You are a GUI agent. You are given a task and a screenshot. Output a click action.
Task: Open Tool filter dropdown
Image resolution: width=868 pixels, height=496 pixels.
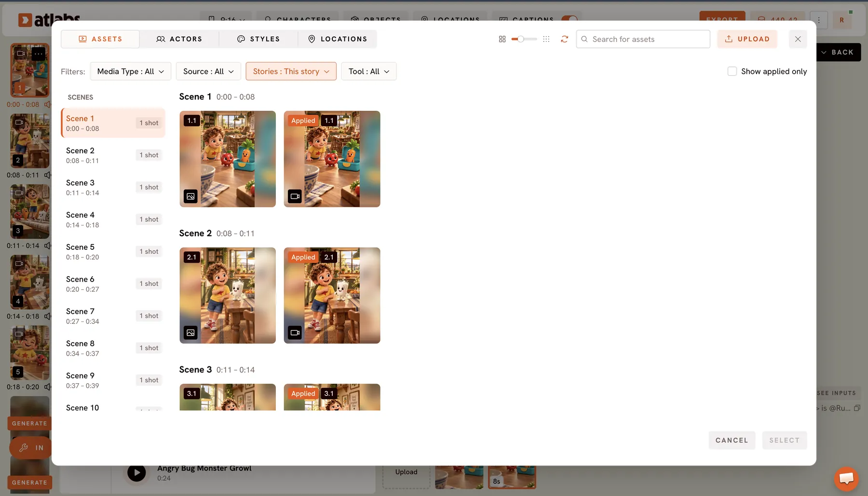[369, 71]
